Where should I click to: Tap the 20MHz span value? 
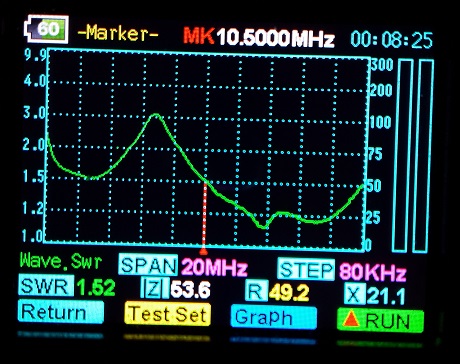[214, 268]
